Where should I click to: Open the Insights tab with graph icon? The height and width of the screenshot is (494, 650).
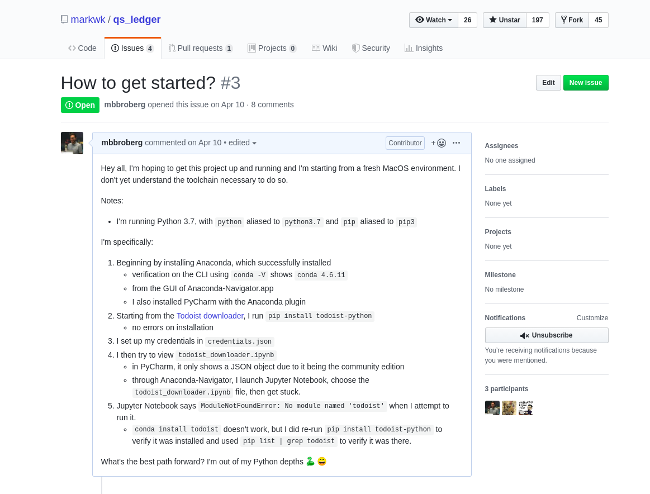[x=424, y=48]
